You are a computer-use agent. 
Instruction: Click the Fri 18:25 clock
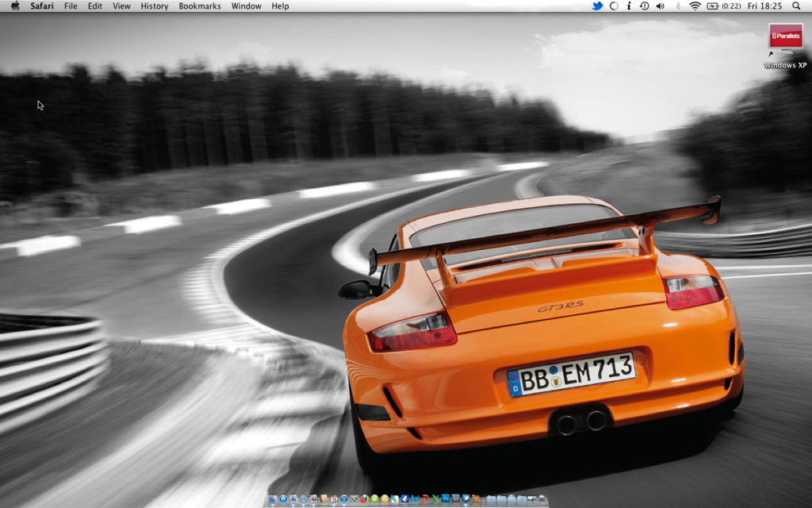(764, 6)
